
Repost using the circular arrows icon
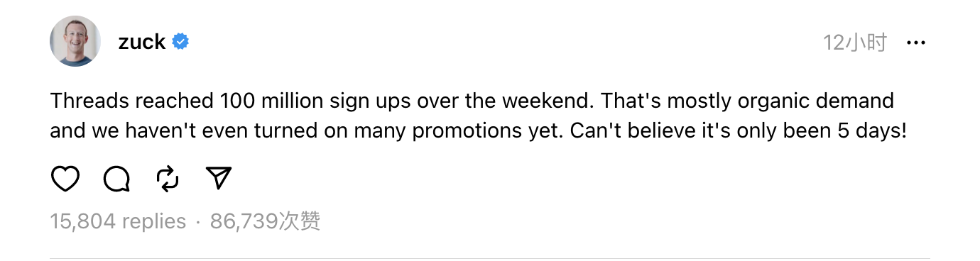click(x=168, y=179)
